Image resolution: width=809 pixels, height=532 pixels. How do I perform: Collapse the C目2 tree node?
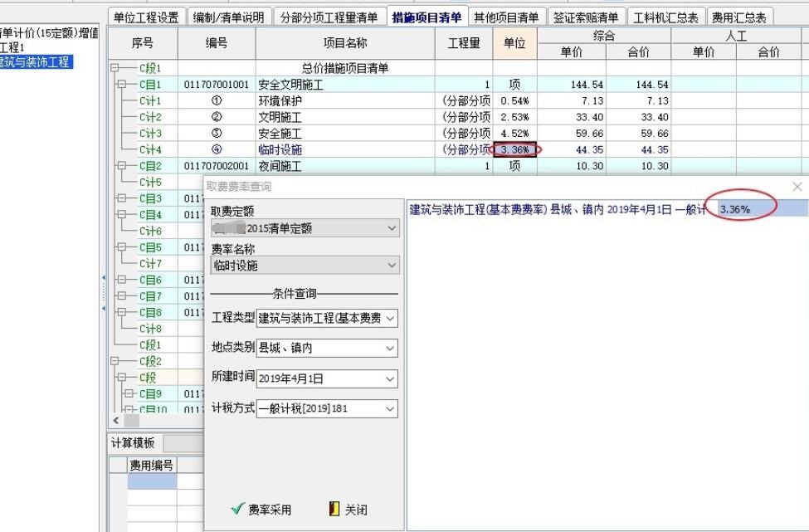click(x=122, y=166)
